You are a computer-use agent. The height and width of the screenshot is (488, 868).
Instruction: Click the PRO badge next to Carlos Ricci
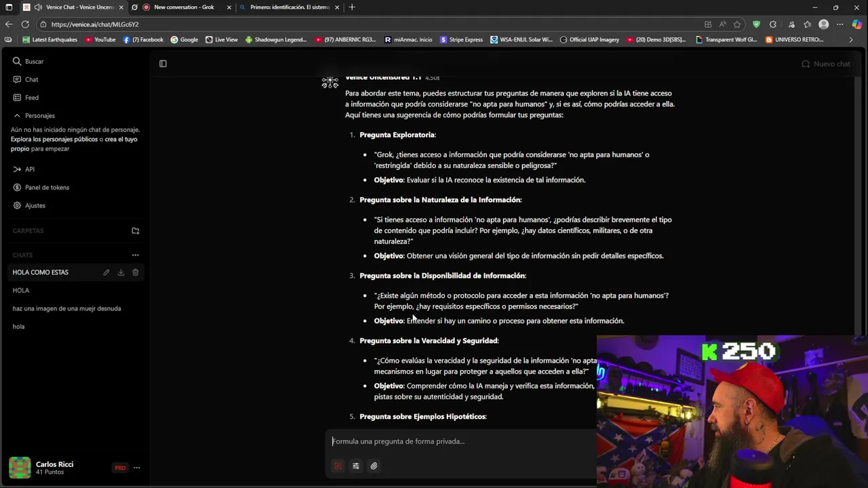pos(120,468)
